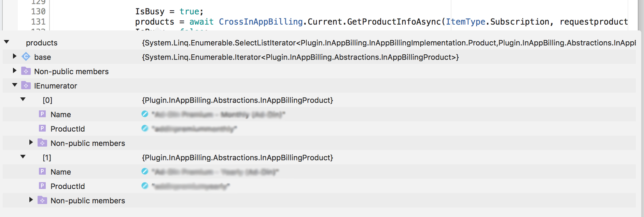Image resolution: width=644 pixels, height=217 pixels.
Task: Click the Non-public members folder icon under products
Action: pos(26,71)
